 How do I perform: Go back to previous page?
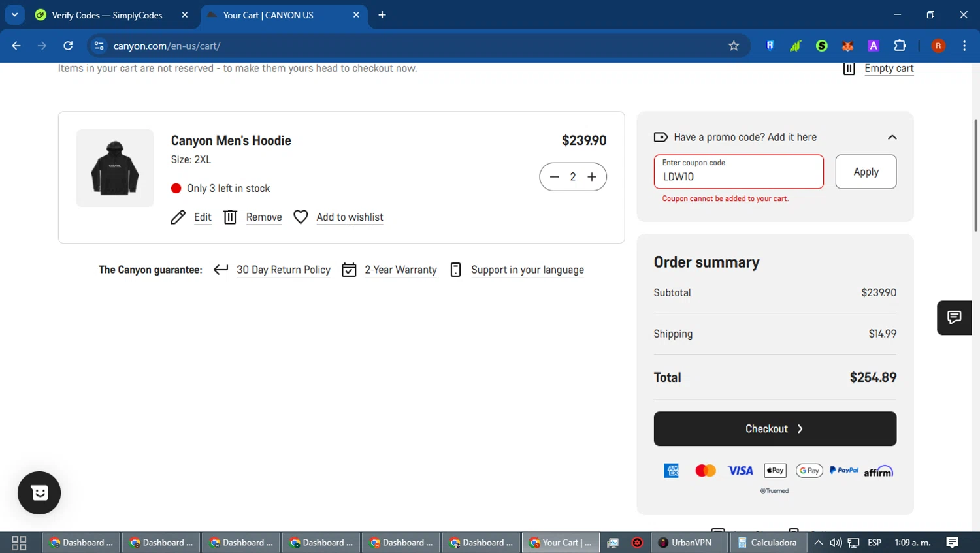16,46
